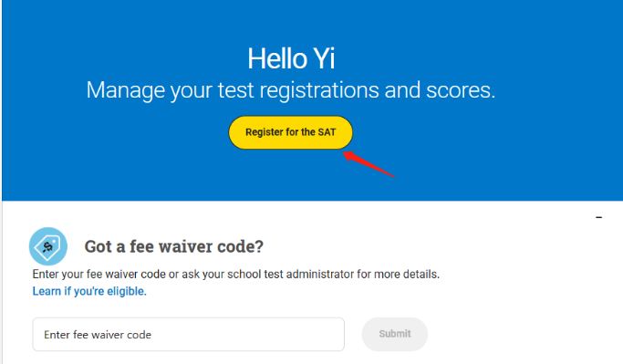Click the greyed-out Submit button
This screenshot has height=364, width=623.
[x=395, y=334]
